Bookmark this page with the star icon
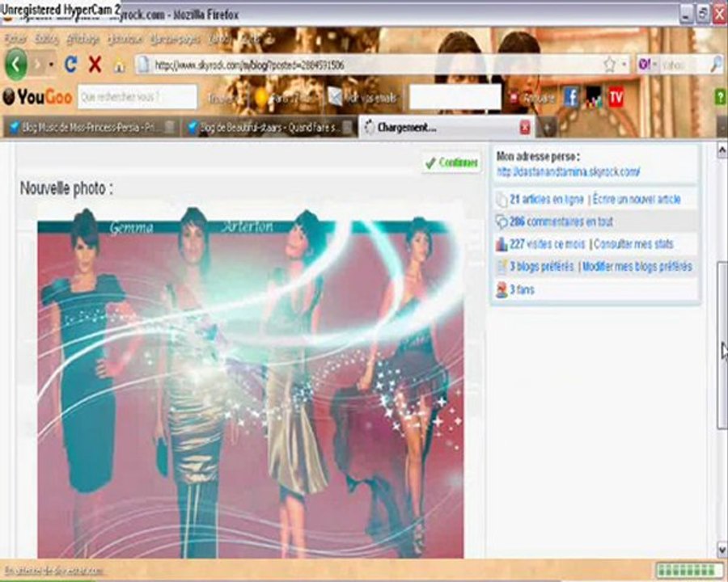The height and width of the screenshot is (582, 728). [610, 65]
